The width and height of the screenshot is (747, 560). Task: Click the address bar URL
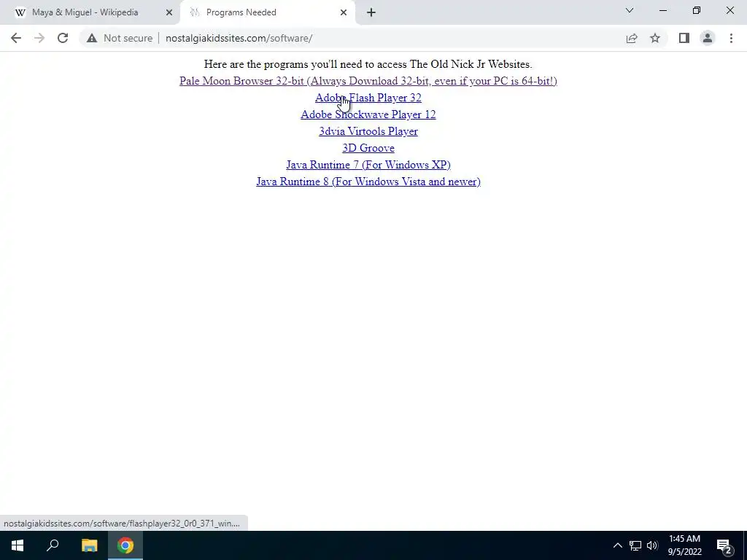(239, 38)
